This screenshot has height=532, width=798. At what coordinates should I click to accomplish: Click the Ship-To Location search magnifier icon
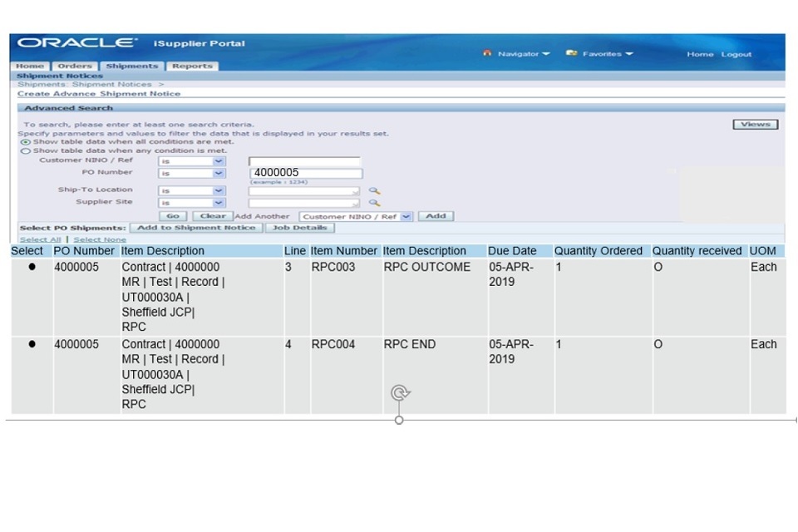click(374, 190)
